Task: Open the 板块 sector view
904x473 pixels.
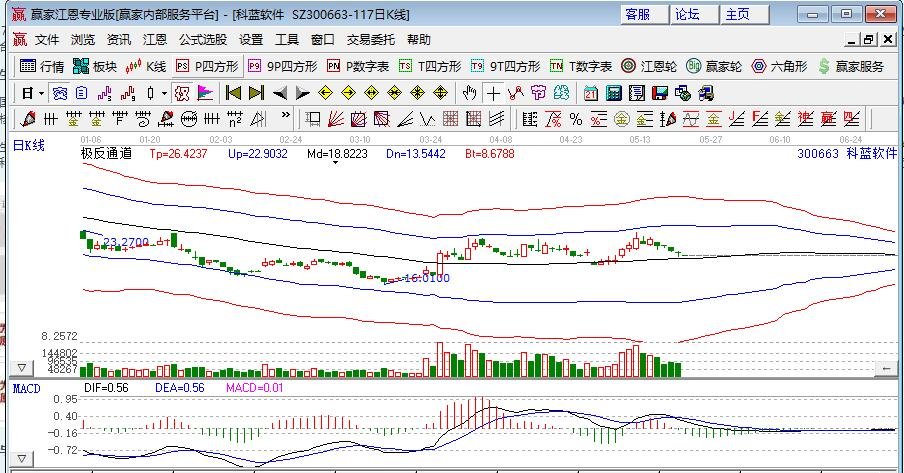Action: click(95, 66)
